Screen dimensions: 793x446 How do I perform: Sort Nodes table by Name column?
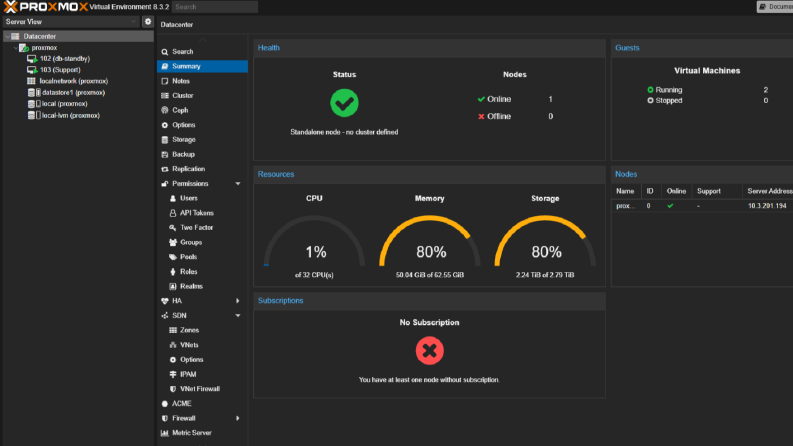pos(626,191)
